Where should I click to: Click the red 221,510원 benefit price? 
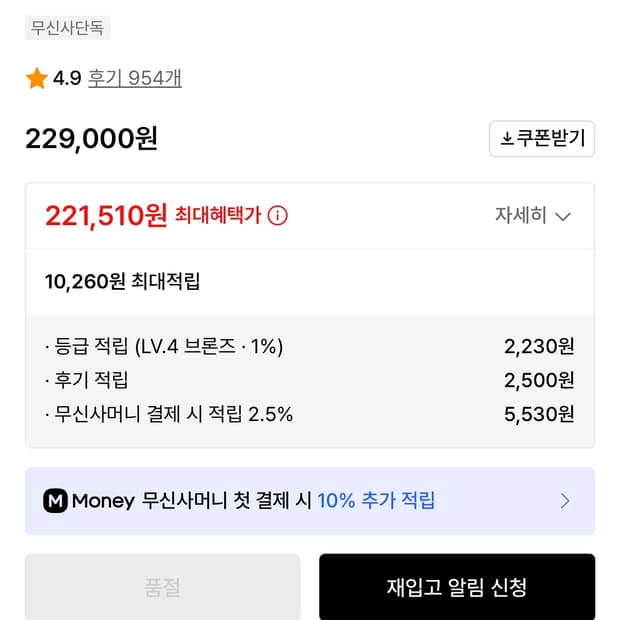[x=106, y=216]
